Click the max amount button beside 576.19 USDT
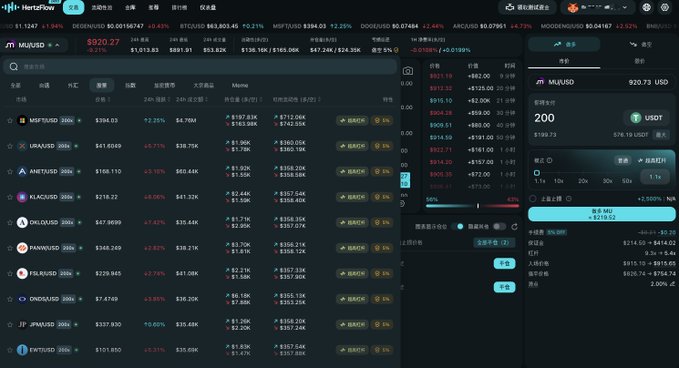Screen dimensions: 679x368 point(661,135)
